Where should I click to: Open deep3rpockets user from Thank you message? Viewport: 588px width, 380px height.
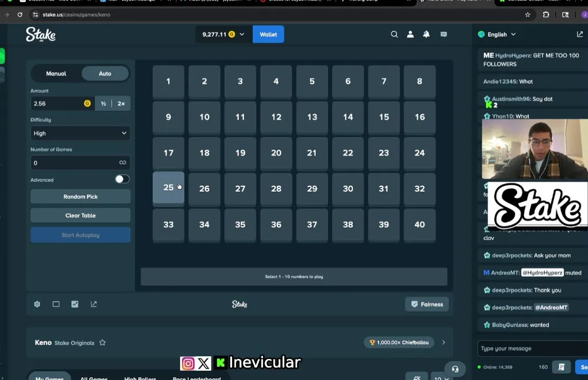tap(512, 290)
